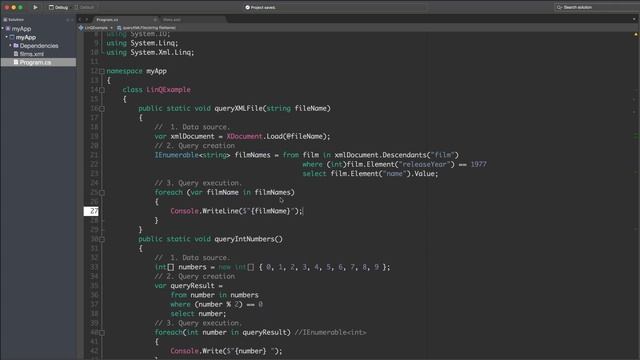The height and width of the screenshot is (360, 640).
Task: Fold the foreach filmName loop block
Action: 102,193
